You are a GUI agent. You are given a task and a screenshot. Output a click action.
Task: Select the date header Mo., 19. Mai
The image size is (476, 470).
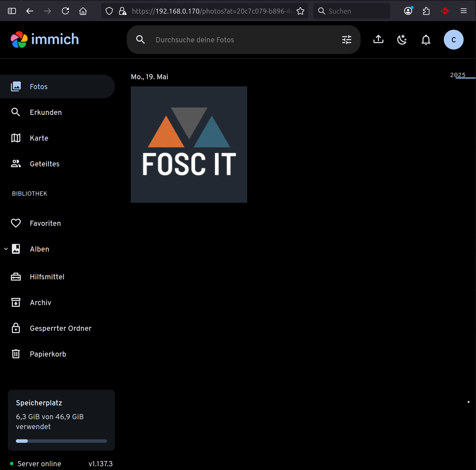(x=150, y=77)
